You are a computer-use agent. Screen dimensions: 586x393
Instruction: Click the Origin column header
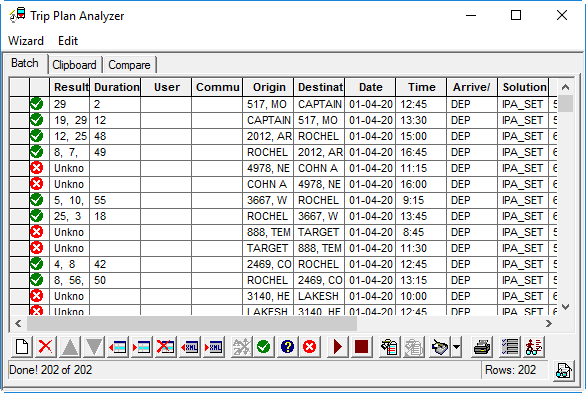268,87
